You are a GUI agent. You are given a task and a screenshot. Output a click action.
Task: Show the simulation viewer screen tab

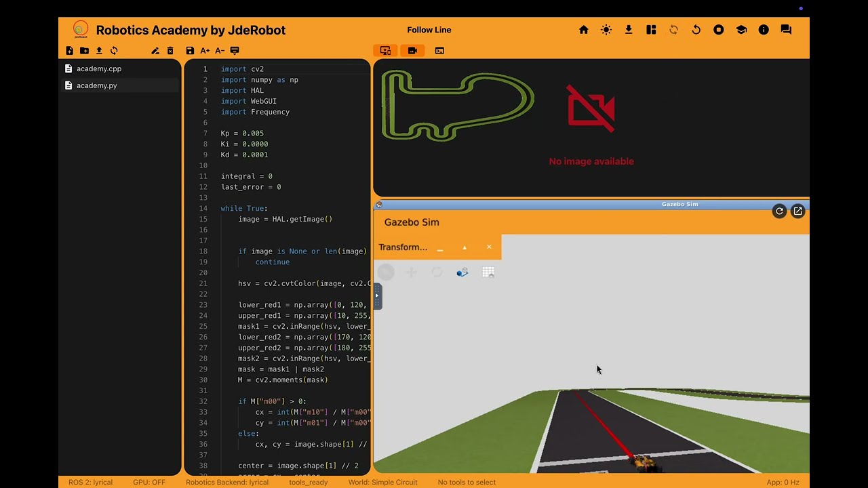point(385,51)
